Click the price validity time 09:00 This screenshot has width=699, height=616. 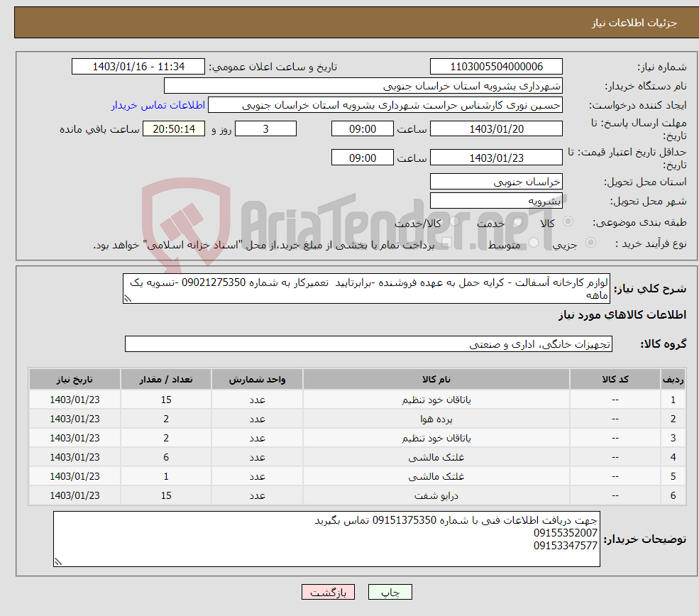[x=363, y=158]
